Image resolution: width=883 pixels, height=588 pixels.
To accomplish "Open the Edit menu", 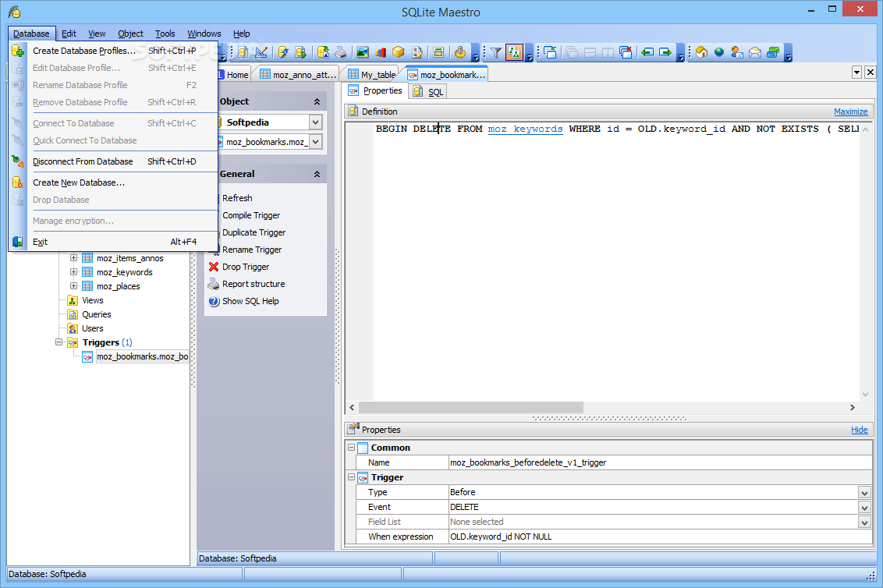I will (69, 34).
